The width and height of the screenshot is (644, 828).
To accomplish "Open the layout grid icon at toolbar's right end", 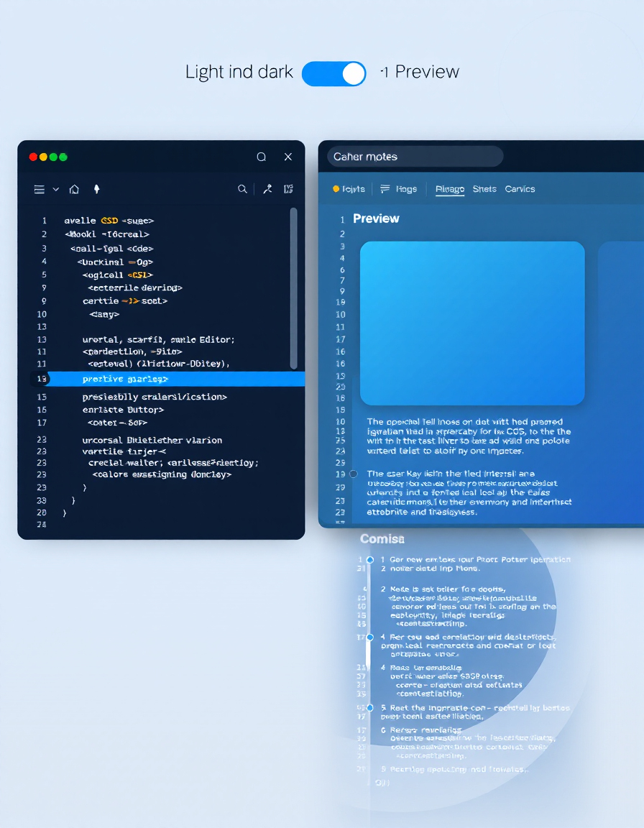I will pos(288,189).
